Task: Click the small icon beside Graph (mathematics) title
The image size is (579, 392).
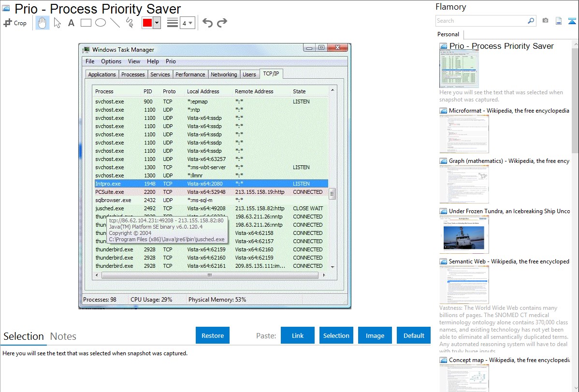Action: coord(443,161)
